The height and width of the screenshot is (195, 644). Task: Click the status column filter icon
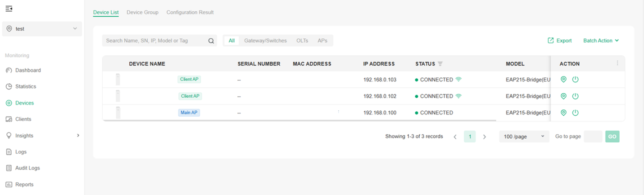pos(440,64)
